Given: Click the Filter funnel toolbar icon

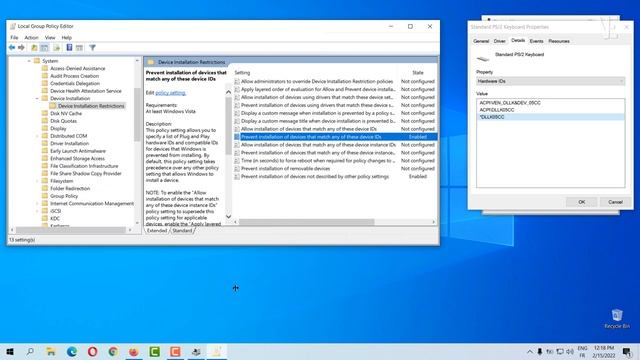Looking at the screenshot, I should pyautogui.click(x=93, y=48).
